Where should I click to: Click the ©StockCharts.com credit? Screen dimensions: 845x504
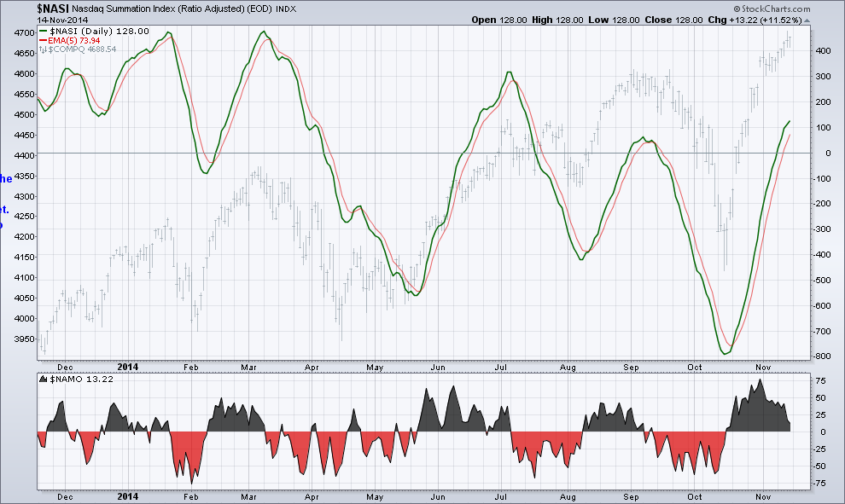(x=772, y=9)
